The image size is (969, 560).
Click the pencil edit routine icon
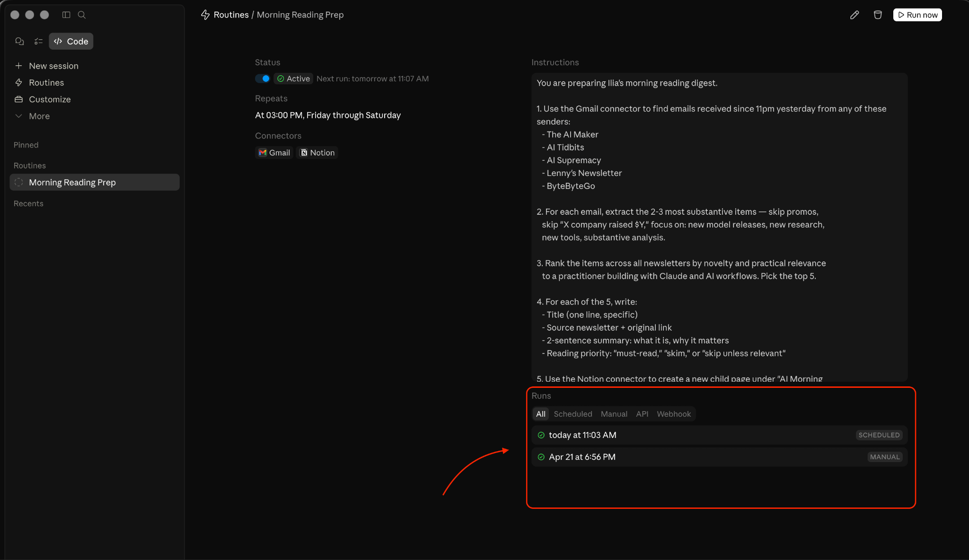[854, 15]
